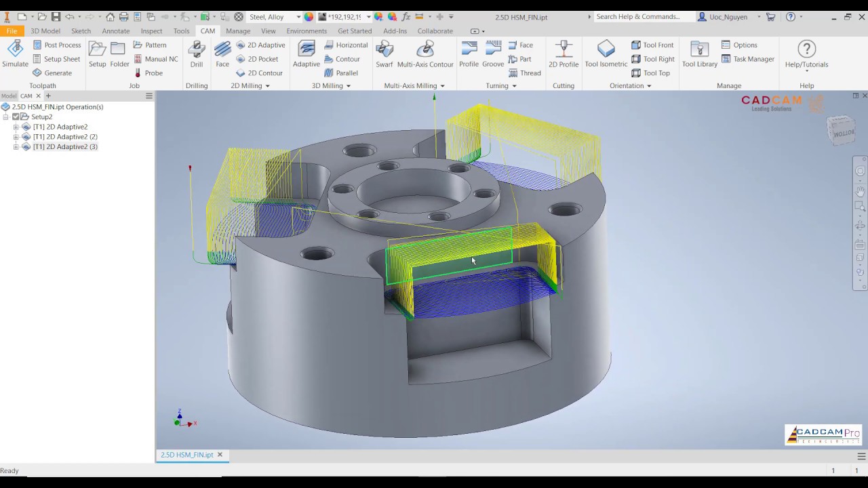The image size is (868, 488).
Task: Open the File menu
Action: pos(12,30)
